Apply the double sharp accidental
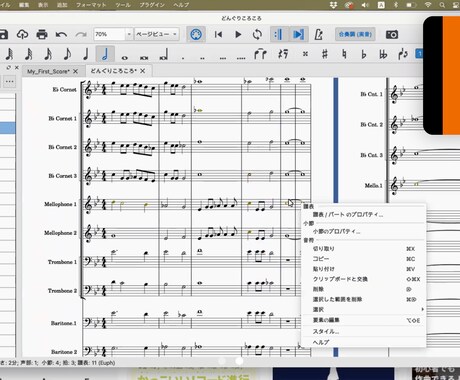 305,54
